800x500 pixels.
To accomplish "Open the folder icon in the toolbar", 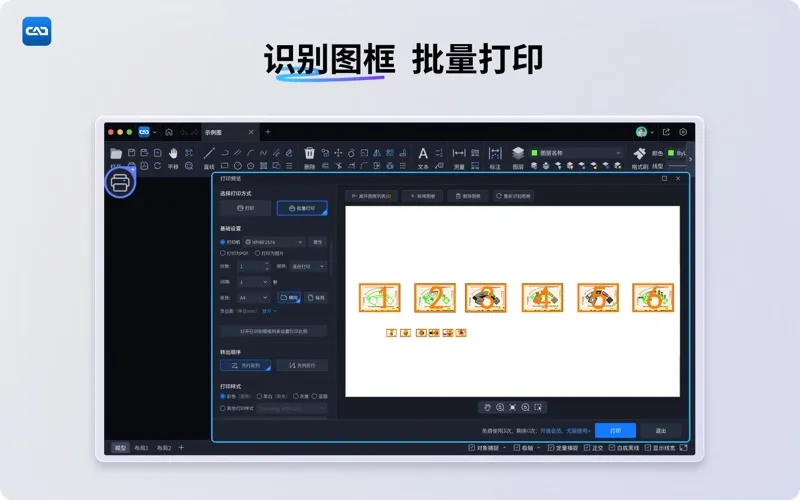I will tap(116, 154).
